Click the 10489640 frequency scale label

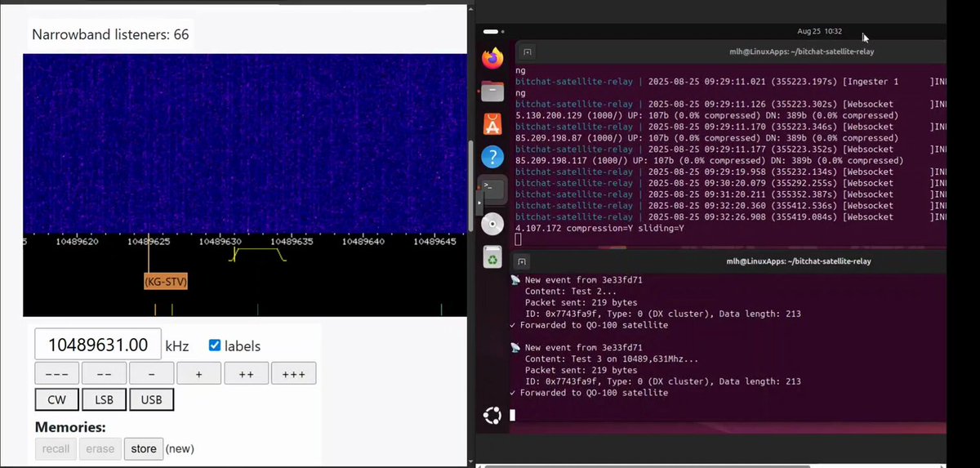363,242
